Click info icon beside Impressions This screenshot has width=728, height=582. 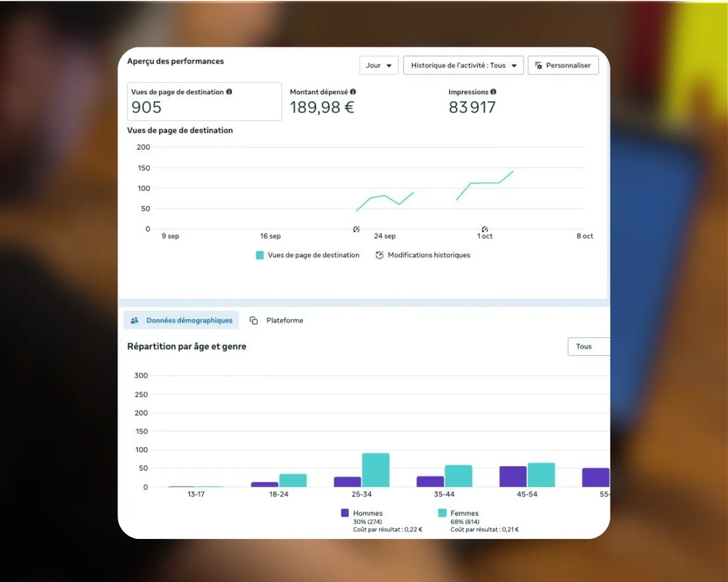(x=493, y=91)
